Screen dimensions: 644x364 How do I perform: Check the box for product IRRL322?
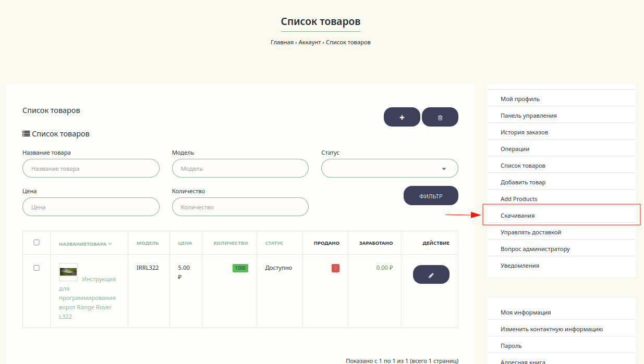pyautogui.click(x=37, y=268)
